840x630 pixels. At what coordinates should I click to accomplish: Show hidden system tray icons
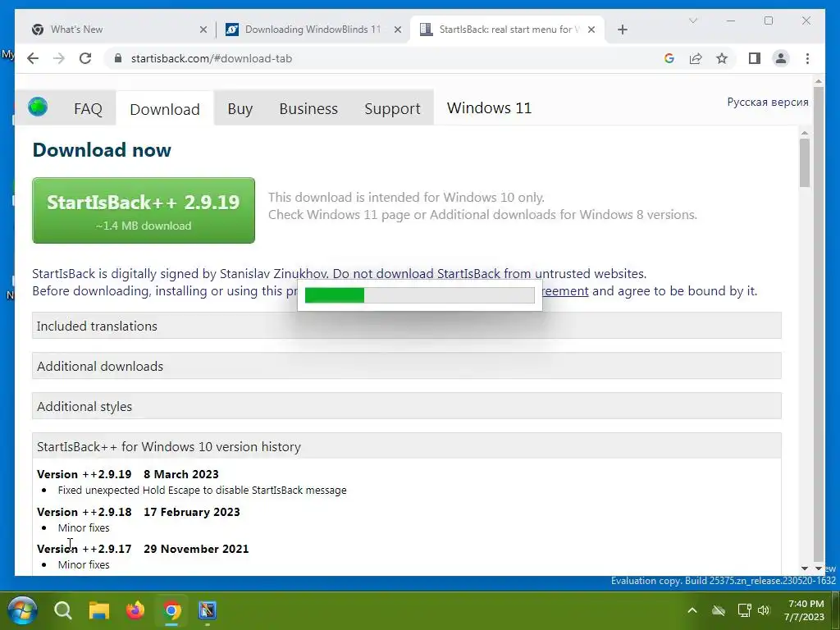pyautogui.click(x=692, y=610)
